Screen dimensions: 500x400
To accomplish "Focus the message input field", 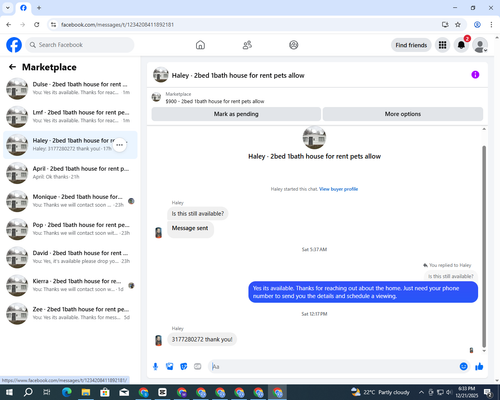I will click(x=333, y=367).
